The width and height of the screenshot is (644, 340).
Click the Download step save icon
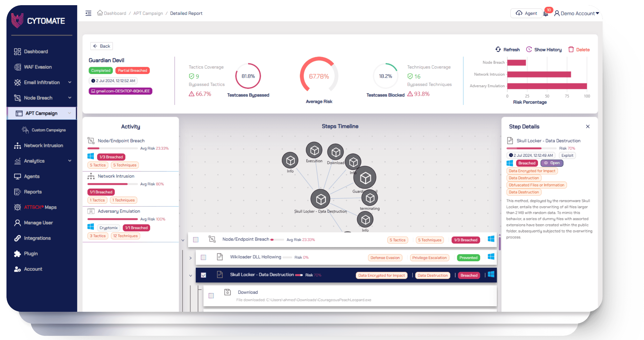click(227, 292)
